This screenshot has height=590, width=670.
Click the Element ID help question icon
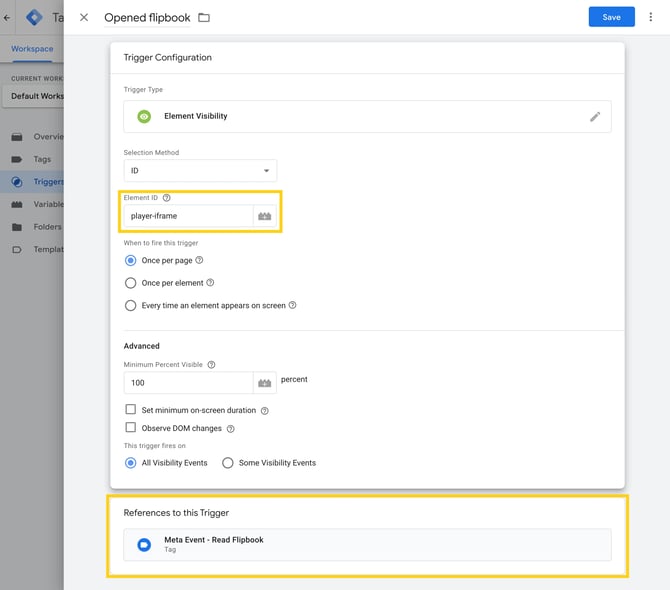click(167, 198)
